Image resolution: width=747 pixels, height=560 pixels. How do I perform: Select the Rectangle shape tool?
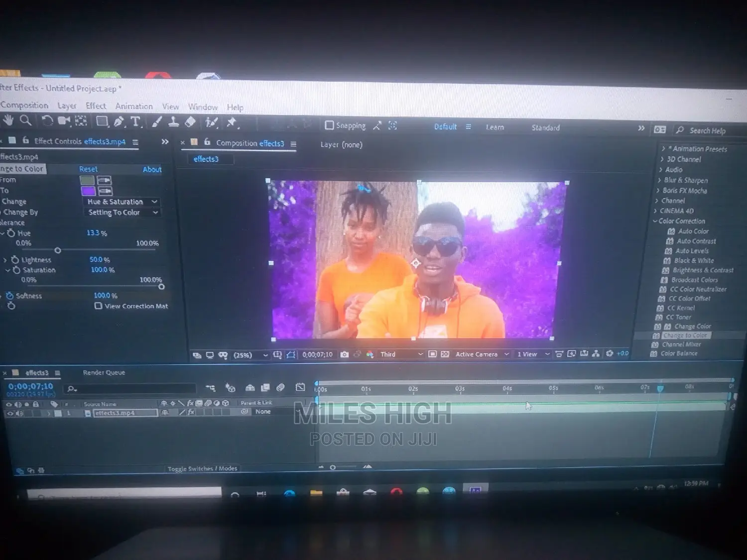click(102, 121)
